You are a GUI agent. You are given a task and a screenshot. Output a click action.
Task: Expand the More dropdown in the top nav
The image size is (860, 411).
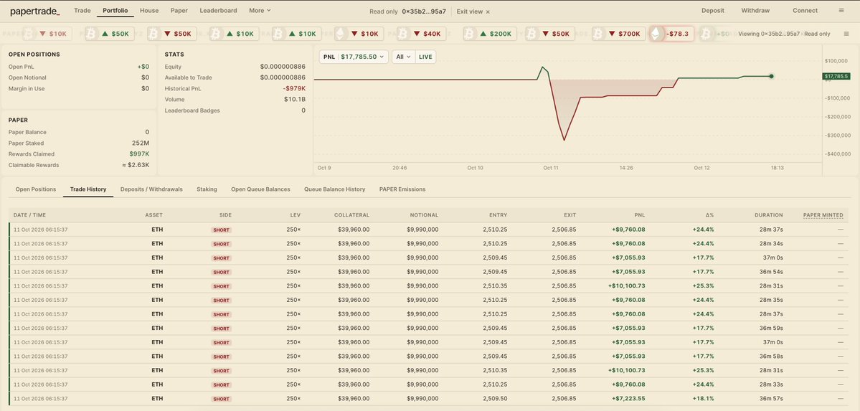click(259, 10)
